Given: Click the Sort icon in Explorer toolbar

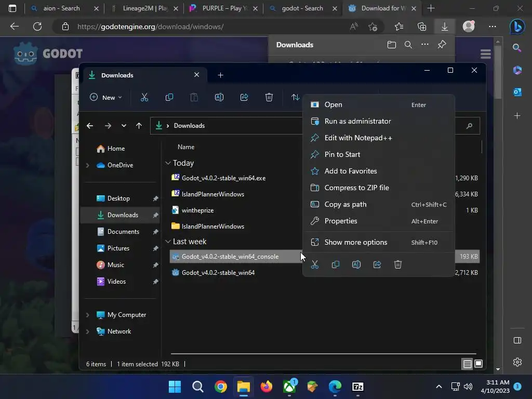Looking at the screenshot, I should pos(295,97).
